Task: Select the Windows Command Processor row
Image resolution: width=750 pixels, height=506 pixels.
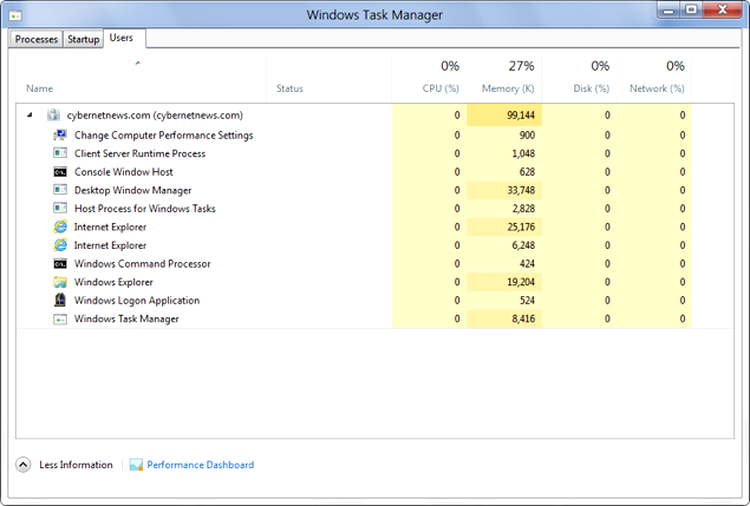Action: (375, 264)
